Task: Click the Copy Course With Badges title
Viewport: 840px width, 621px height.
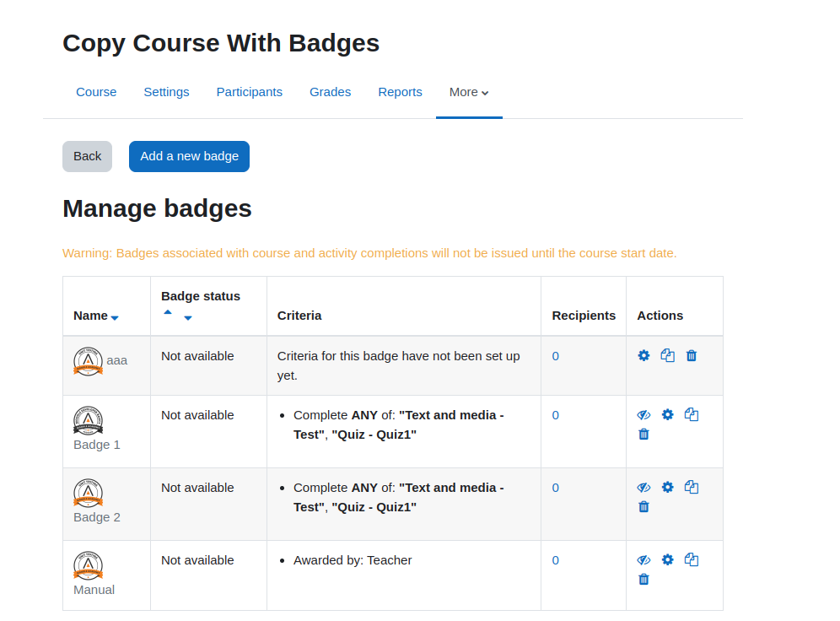Action: pyautogui.click(x=221, y=43)
